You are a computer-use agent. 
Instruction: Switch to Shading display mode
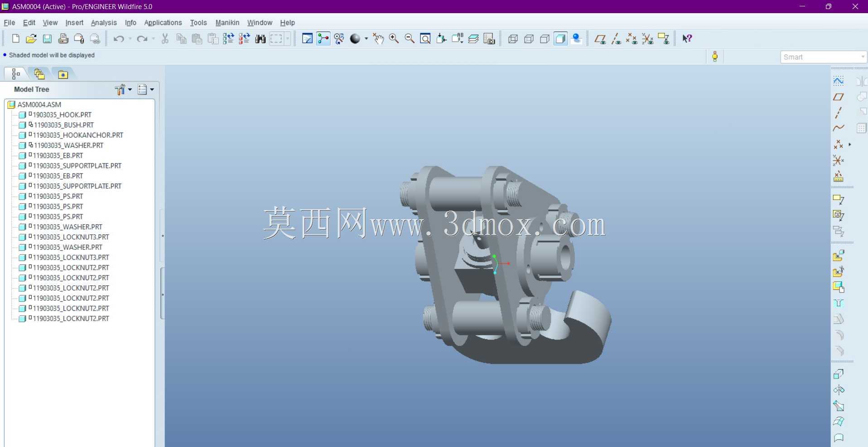tap(560, 39)
